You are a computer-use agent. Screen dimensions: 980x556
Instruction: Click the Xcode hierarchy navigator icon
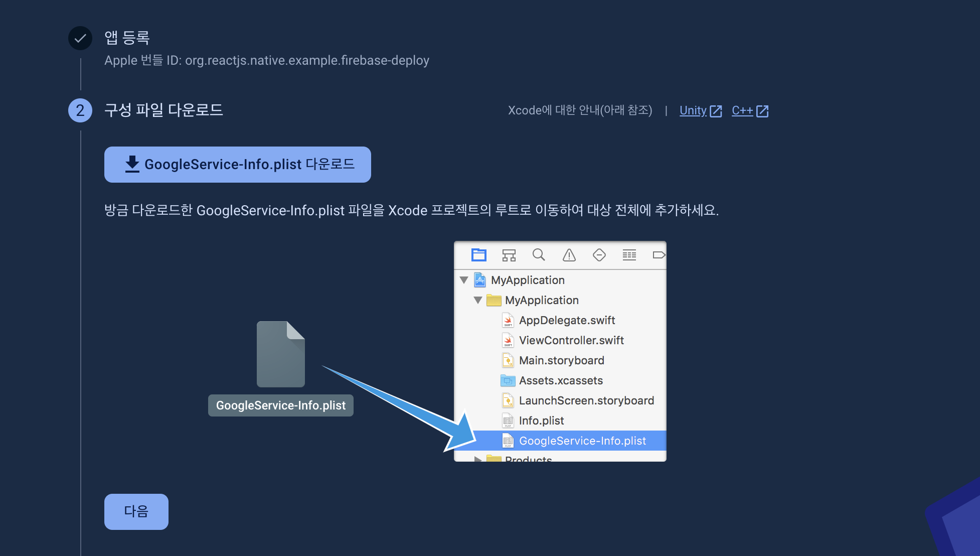click(509, 255)
